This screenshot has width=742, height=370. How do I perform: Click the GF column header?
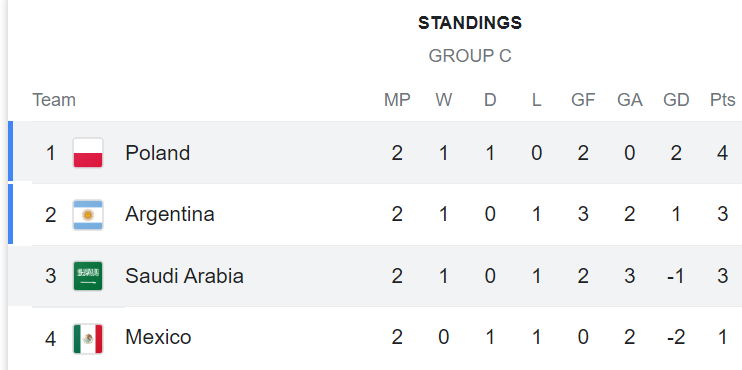[583, 100]
